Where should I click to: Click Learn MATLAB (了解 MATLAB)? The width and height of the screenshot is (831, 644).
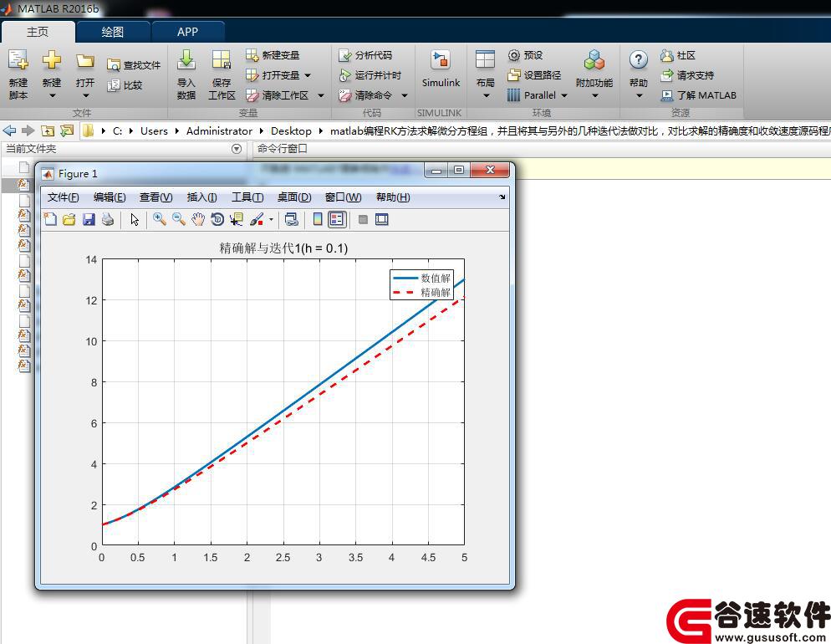click(699, 95)
